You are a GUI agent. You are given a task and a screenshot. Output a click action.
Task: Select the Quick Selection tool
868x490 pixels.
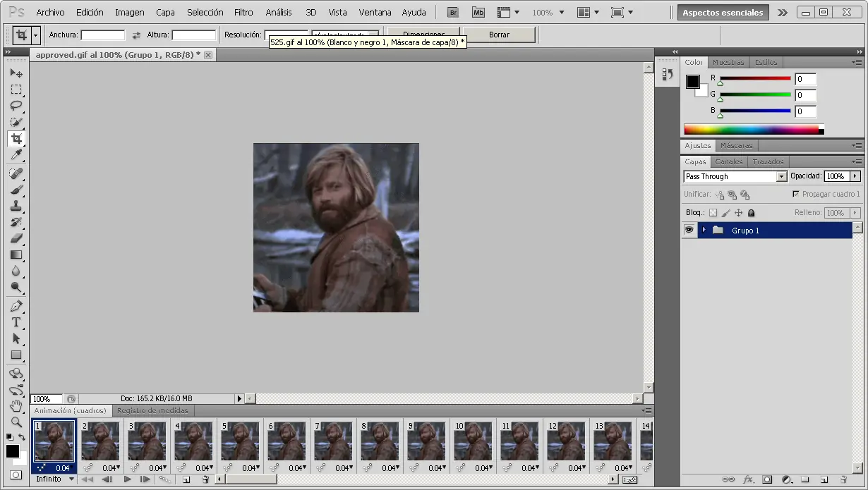[x=16, y=122]
